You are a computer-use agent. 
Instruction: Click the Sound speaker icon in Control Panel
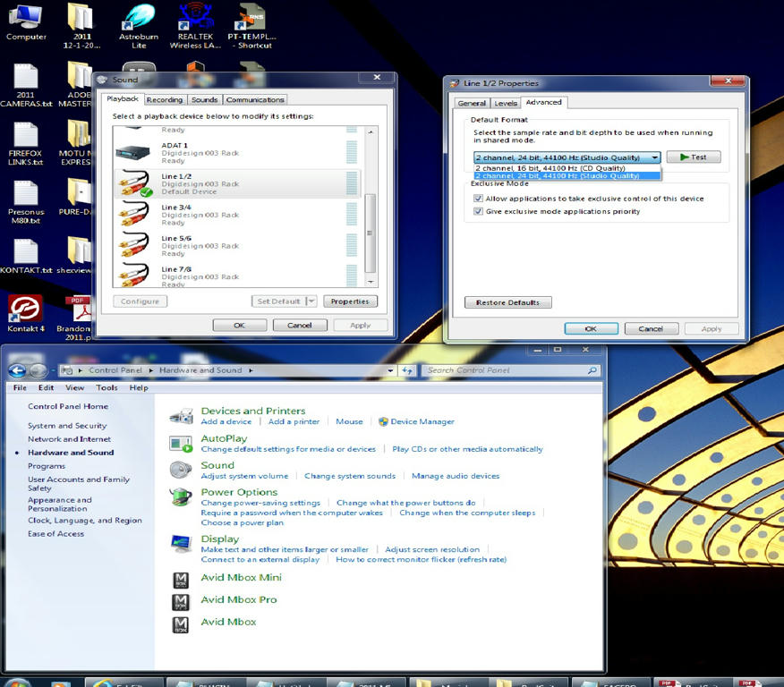click(x=181, y=470)
